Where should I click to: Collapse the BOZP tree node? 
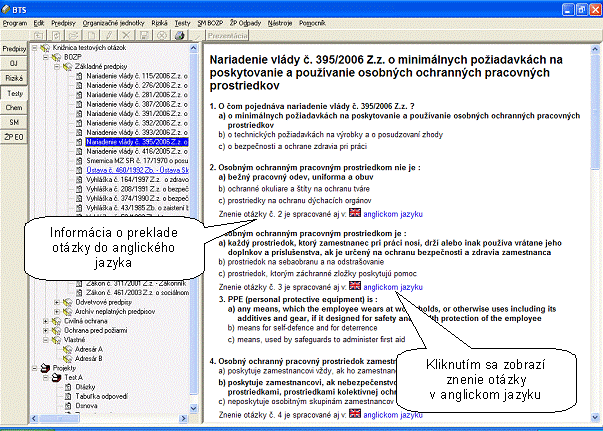46,57
